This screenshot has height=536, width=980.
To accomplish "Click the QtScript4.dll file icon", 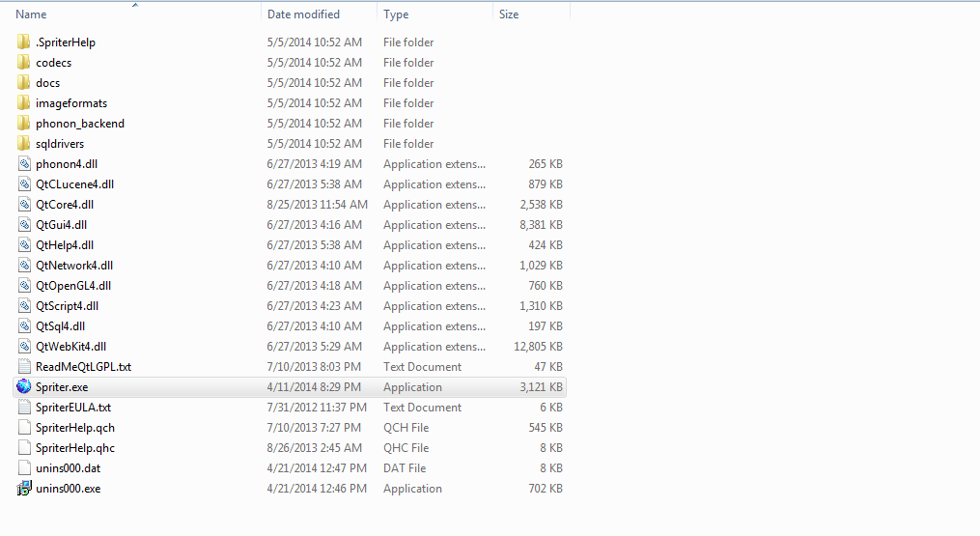I will click(24, 306).
